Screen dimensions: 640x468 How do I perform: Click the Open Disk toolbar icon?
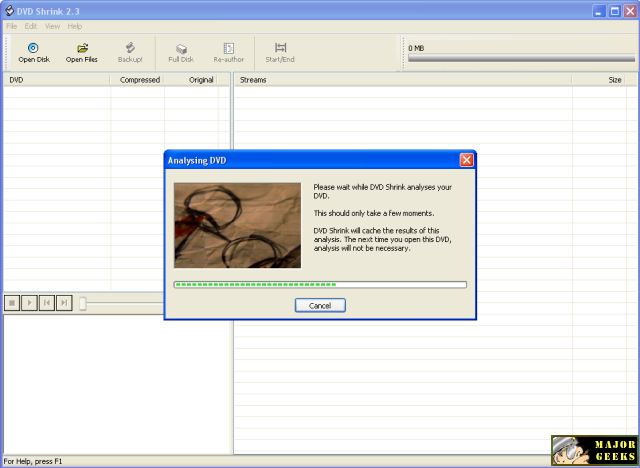coord(33,53)
